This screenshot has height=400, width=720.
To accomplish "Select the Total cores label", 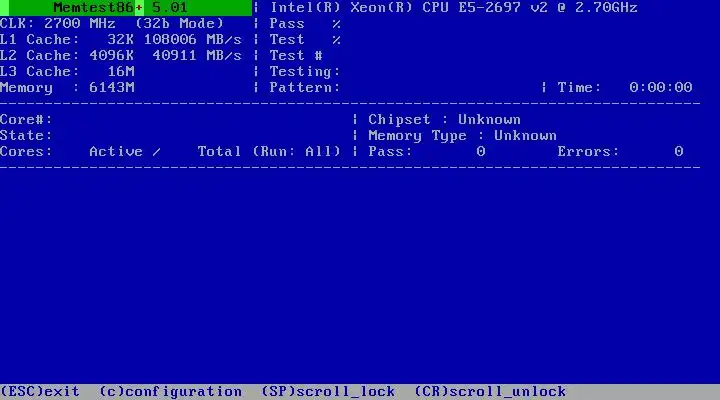I will tap(219, 152).
